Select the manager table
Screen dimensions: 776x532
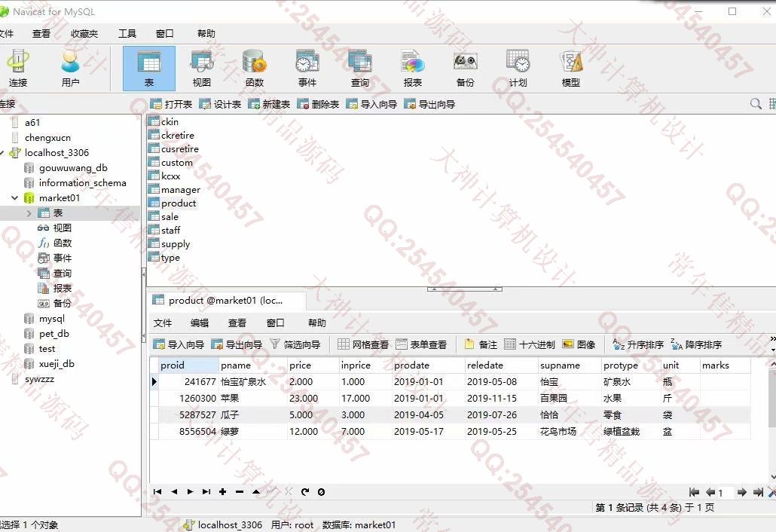[x=180, y=190]
